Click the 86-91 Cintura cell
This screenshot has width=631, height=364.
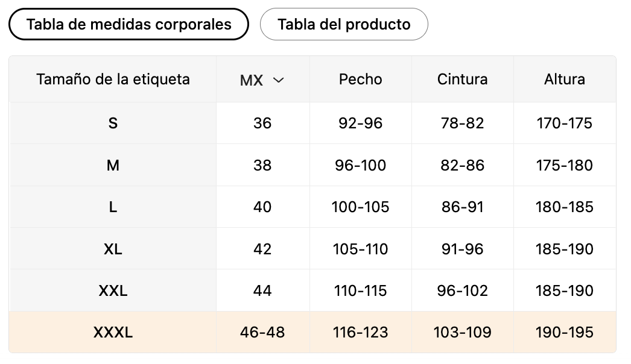[462, 207]
